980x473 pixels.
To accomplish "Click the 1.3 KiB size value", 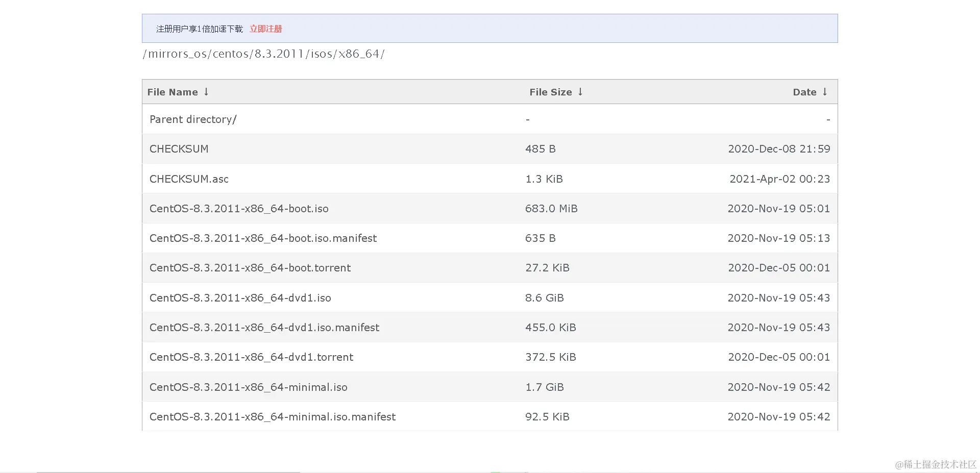I will pyautogui.click(x=544, y=179).
